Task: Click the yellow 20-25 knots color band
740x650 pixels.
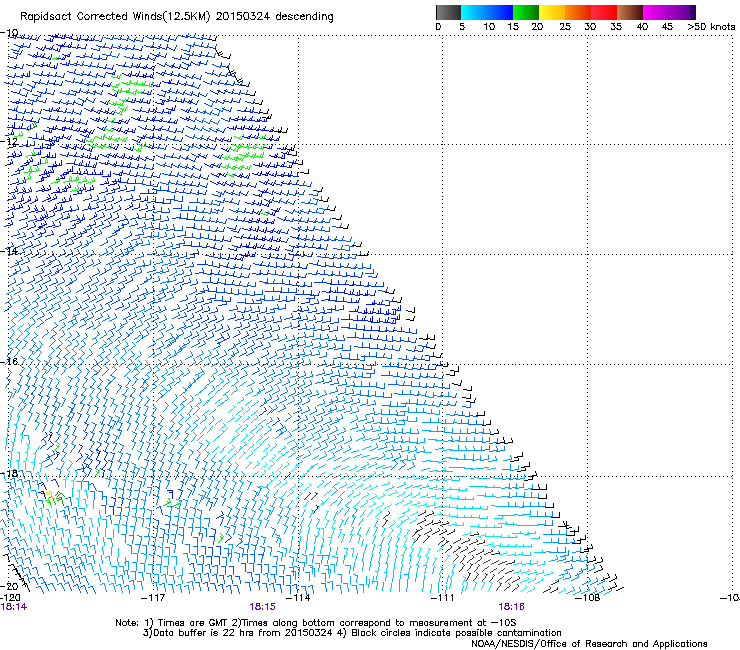Action: pyautogui.click(x=552, y=12)
